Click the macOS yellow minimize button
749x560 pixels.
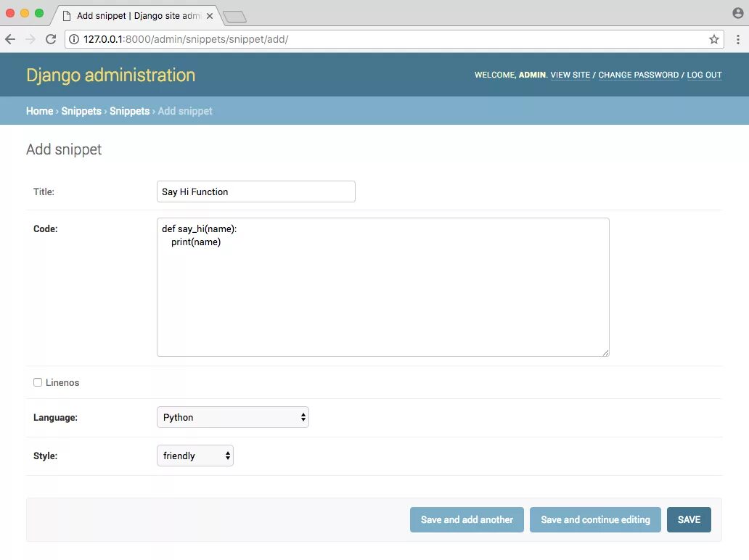coord(25,13)
